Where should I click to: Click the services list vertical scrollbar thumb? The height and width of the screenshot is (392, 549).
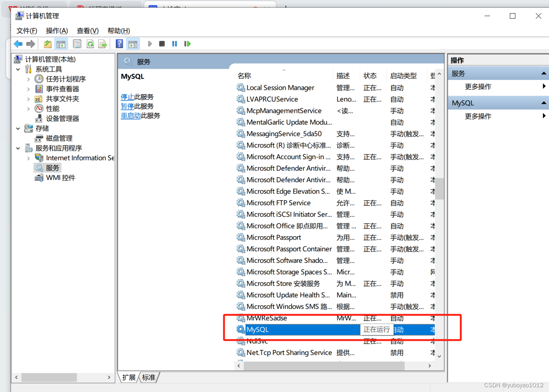[x=440, y=189]
